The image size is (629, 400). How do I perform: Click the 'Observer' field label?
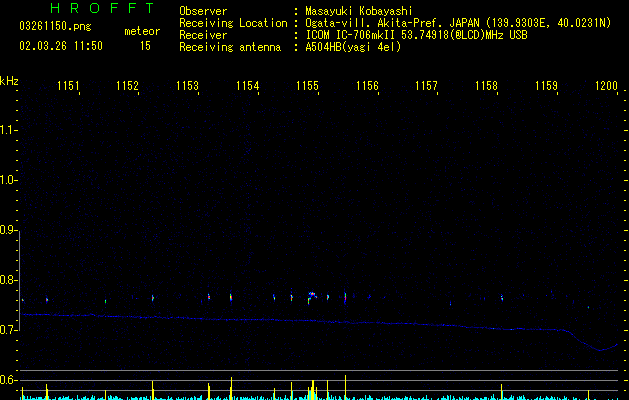click(203, 11)
